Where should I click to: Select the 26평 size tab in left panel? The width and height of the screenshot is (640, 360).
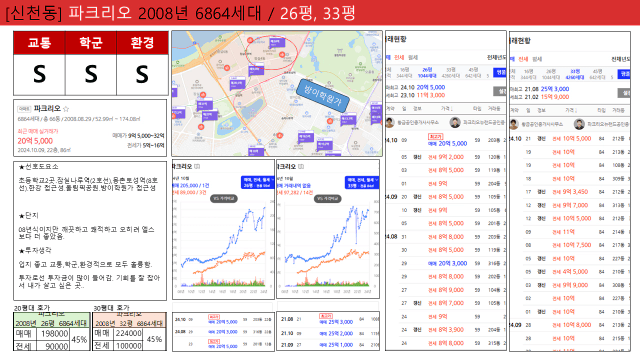[427, 73]
